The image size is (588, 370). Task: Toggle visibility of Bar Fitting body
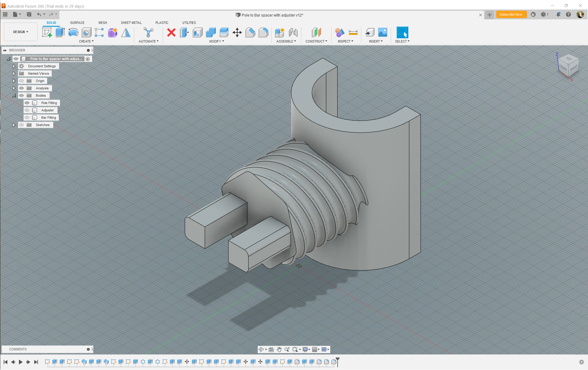pyautogui.click(x=27, y=117)
